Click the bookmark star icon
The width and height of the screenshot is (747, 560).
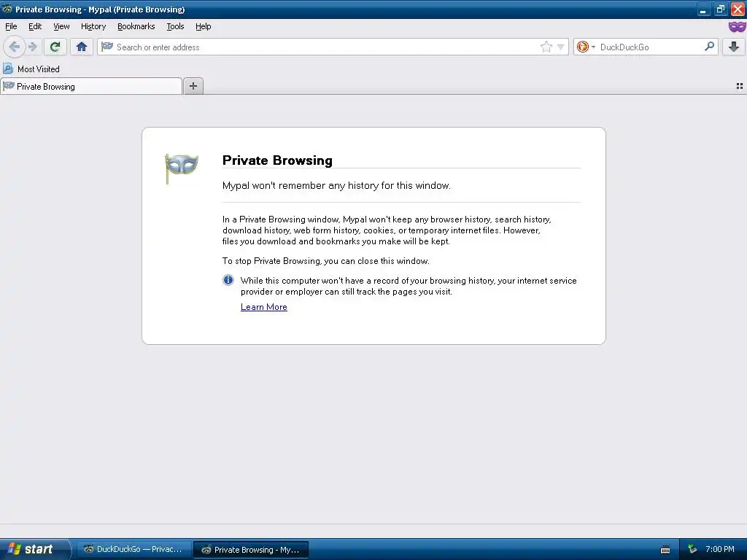point(546,47)
